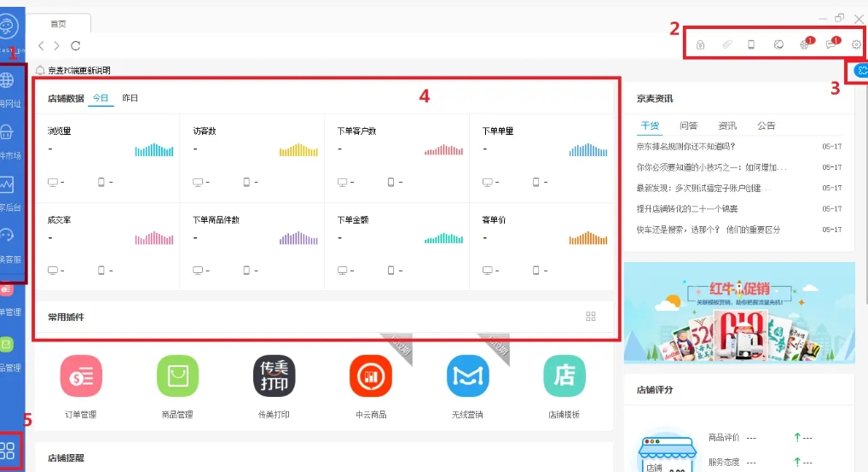Open the article 快车还是搜索，选那个?

pyautogui.click(x=708, y=230)
